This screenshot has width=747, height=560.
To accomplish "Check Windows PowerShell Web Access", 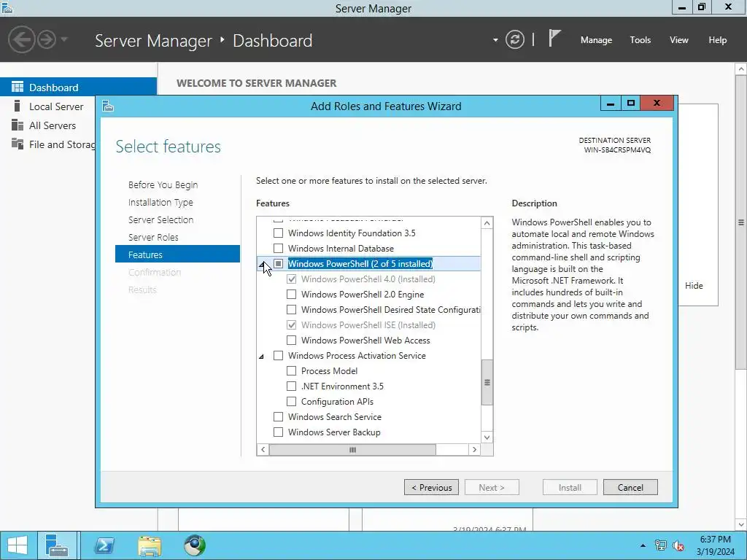I will coord(291,340).
